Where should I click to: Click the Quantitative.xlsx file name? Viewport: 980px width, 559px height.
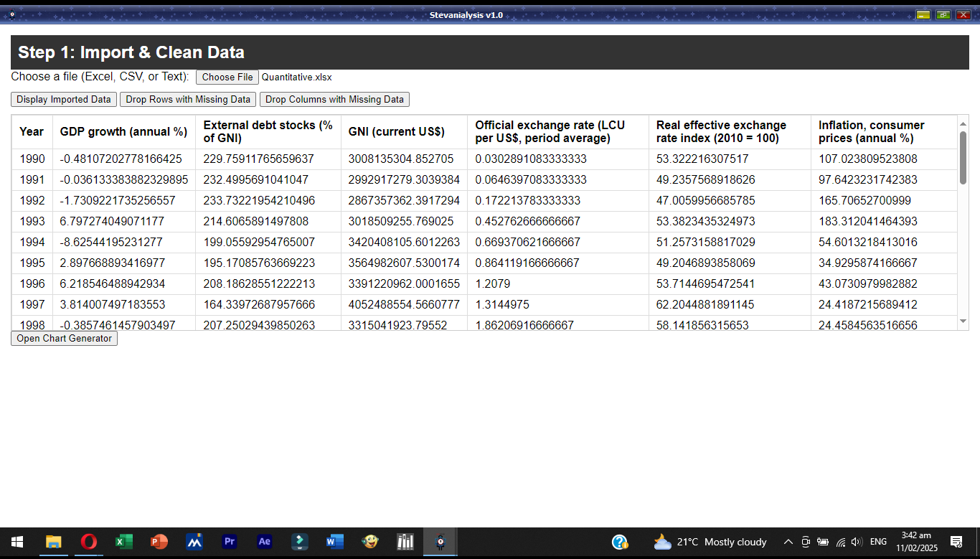296,77
